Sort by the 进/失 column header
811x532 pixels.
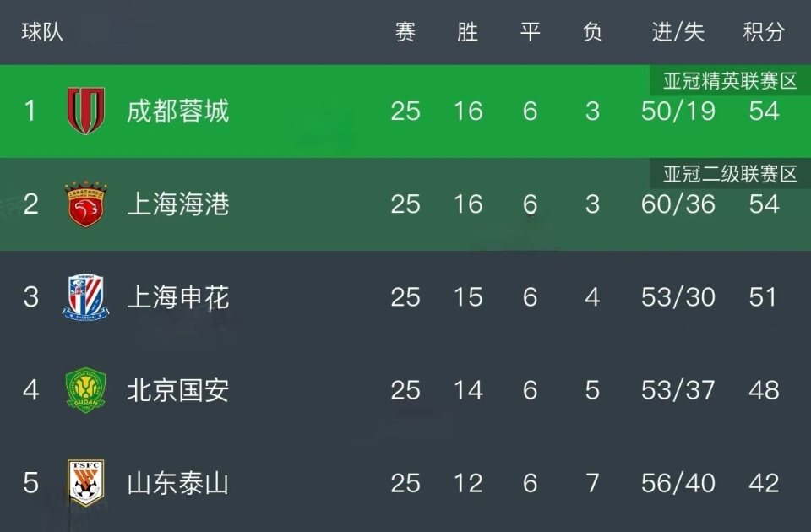click(678, 32)
